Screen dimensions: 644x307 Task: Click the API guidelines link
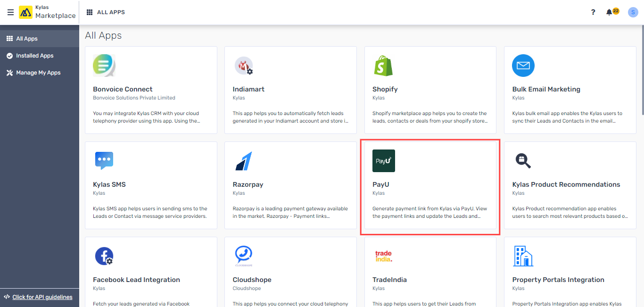42,297
